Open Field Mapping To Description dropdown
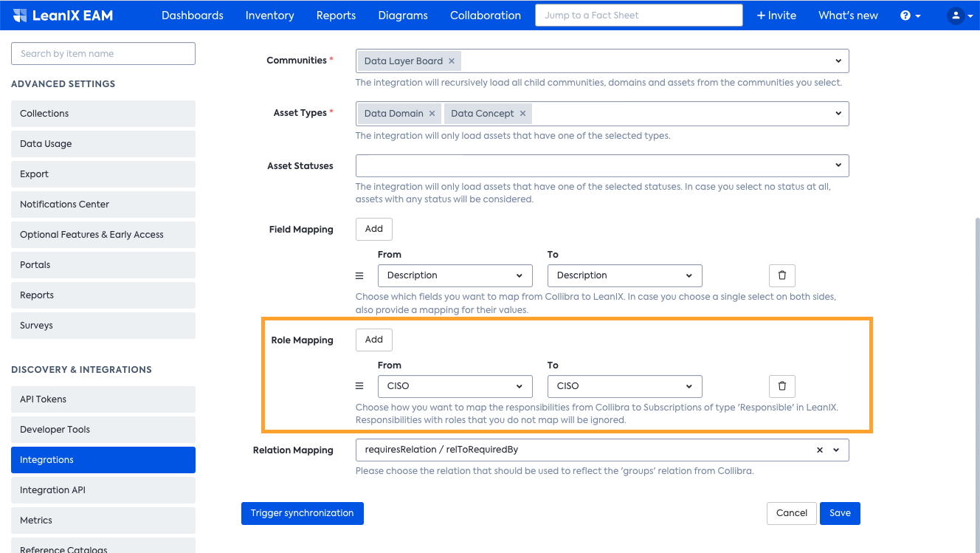Screen dimensions: 980x553 pos(625,275)
